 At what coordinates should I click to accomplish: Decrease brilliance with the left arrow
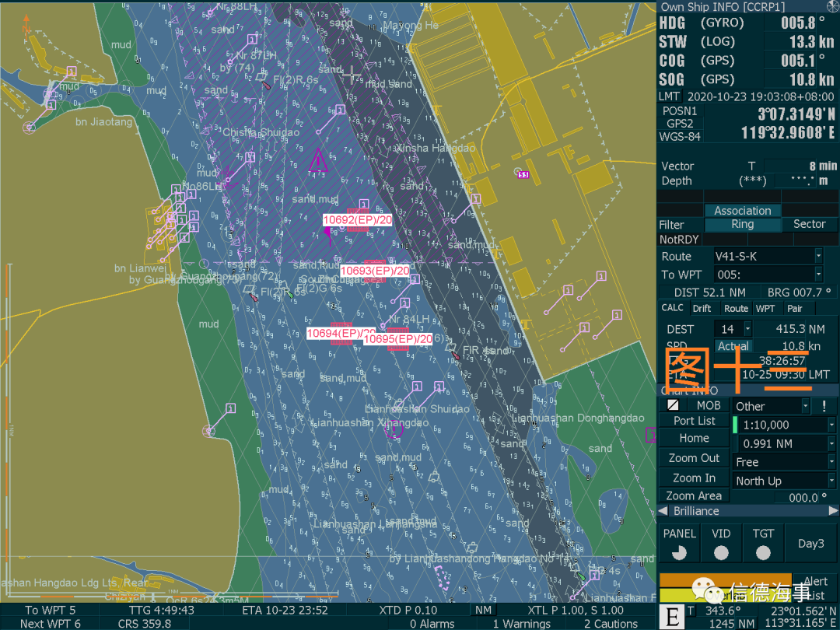[663, 511]
